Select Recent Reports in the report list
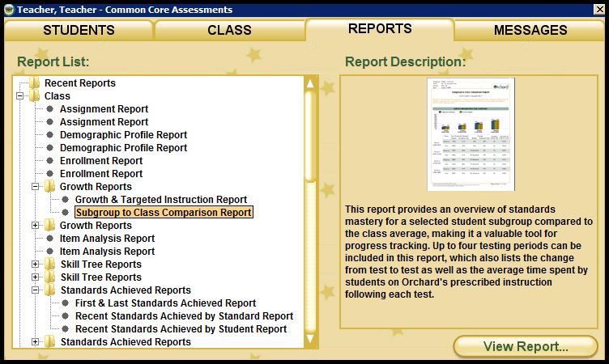 pyautogui.click(x=80, y=83)
